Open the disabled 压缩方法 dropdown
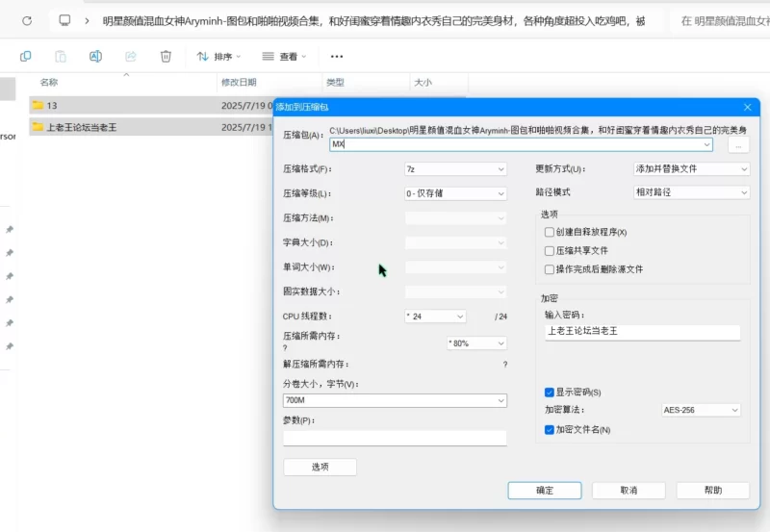This screenshot has width=770, height=532. click(455, 218)
